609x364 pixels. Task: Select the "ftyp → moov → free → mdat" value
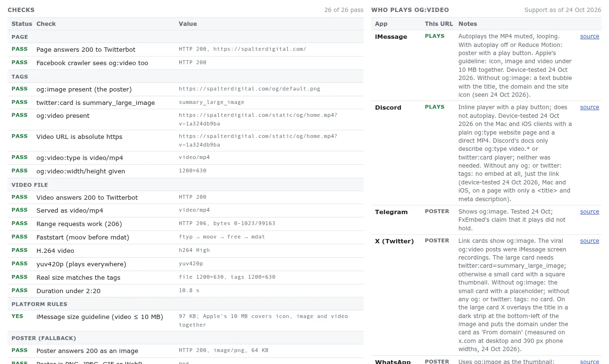(x=222, y=237)
